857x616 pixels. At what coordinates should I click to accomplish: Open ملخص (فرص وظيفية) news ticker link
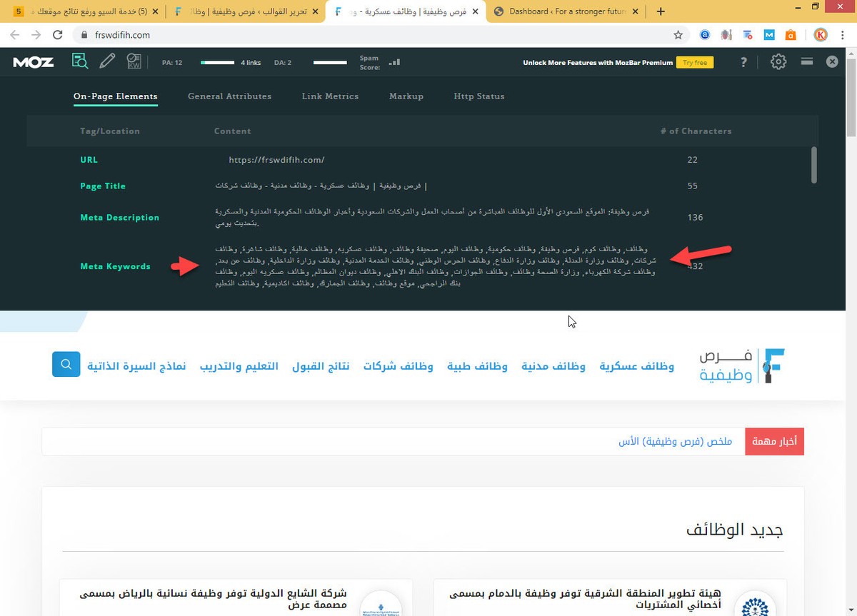676,442
